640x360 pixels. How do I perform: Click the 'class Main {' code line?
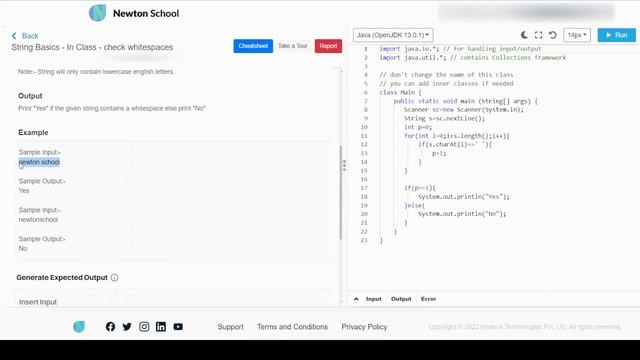coord(400,92)
